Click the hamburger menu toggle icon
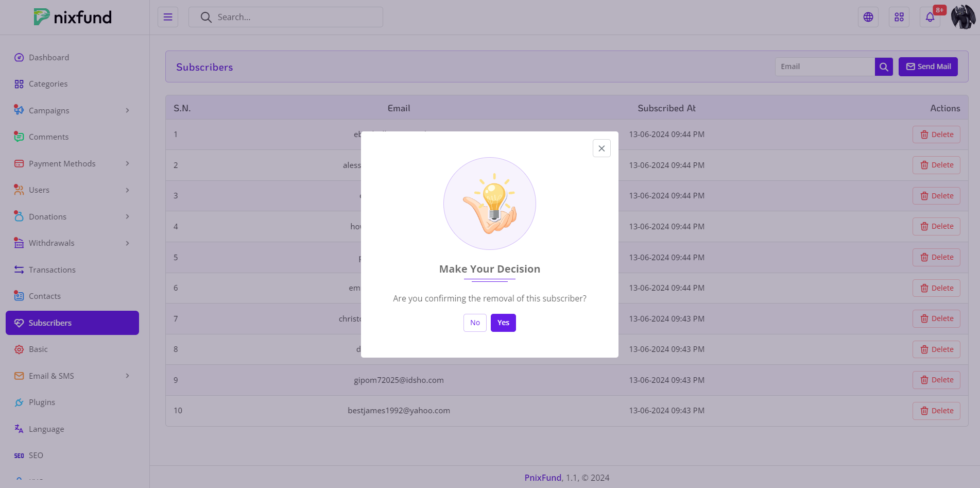 tap(168, 17)
